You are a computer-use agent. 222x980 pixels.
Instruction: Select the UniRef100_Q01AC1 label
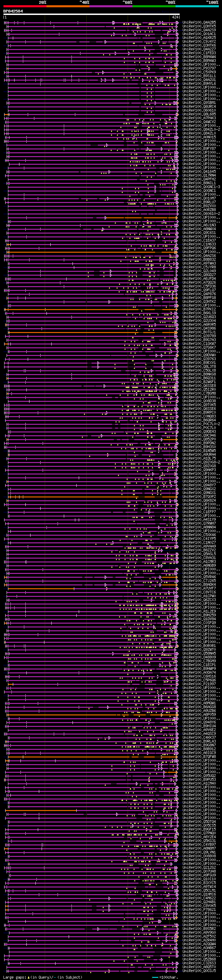199,34
